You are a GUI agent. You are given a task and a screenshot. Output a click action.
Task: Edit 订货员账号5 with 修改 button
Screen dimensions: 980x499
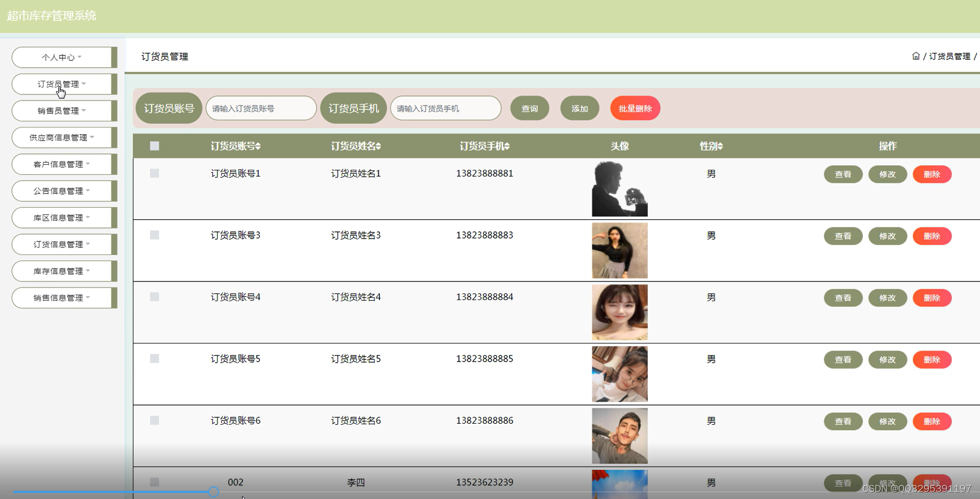click(x=888, y=359)
